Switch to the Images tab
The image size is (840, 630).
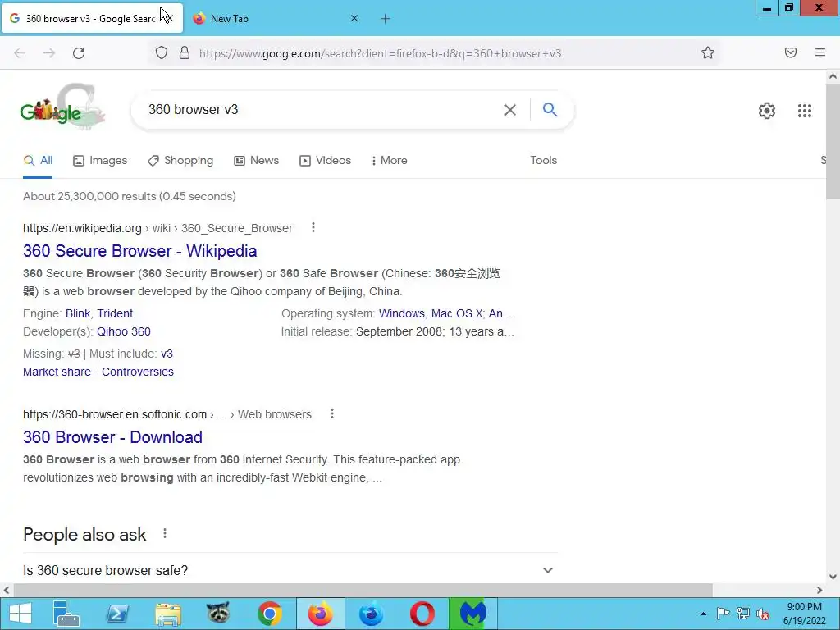pyautogui.click(x=100, y=160)
